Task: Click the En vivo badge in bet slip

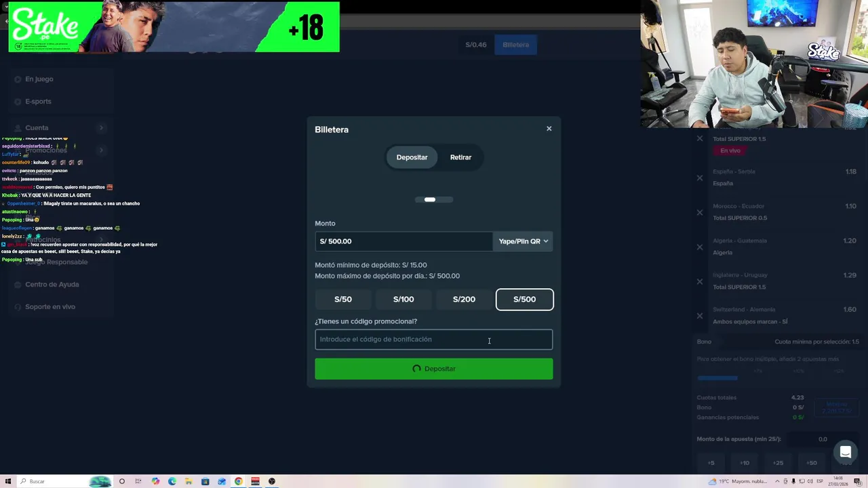Action: tap(730, 150)
